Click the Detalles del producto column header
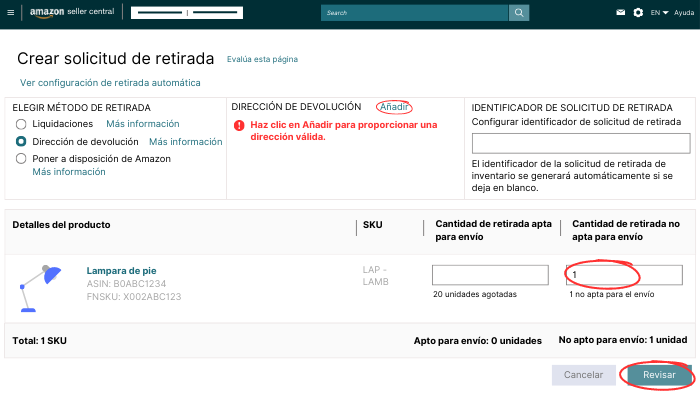Viewport: 700px width, 400px height. [61, 225]
